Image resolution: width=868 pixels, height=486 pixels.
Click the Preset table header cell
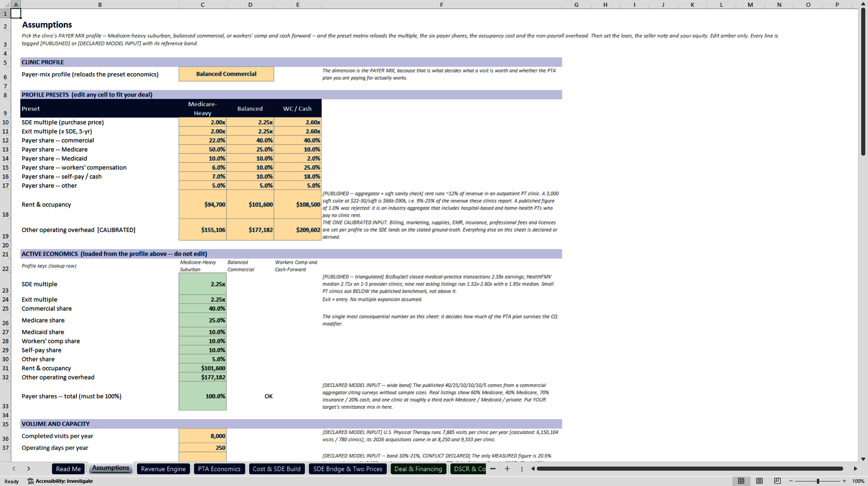coord(99,108)
